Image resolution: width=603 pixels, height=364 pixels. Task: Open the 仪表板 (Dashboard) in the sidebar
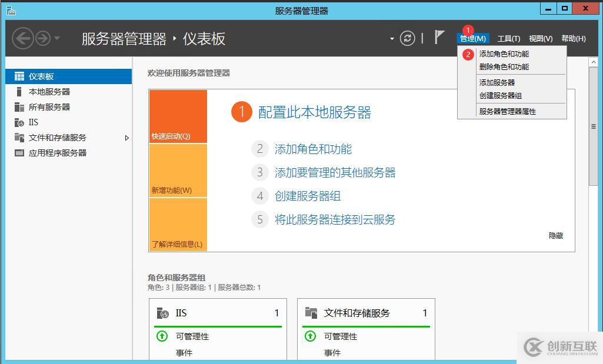point(42,75)
